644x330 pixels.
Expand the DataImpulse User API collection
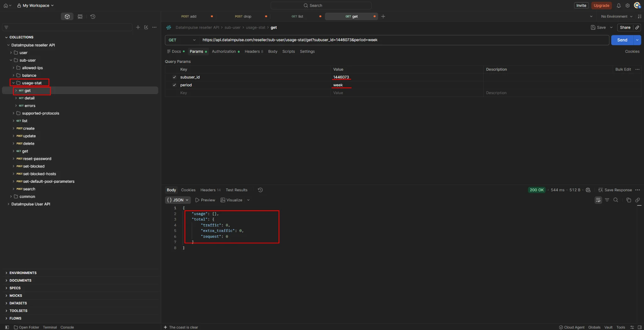coord(8,204)
